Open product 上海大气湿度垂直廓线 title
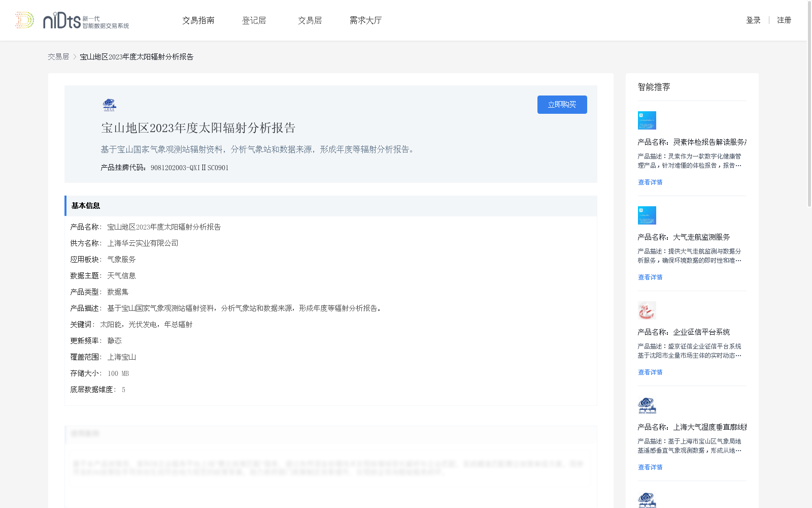 click(692, 427)
